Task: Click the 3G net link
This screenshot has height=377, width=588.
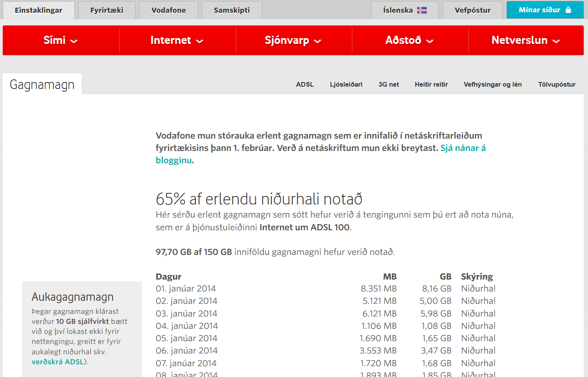Action: pos(389,84)
